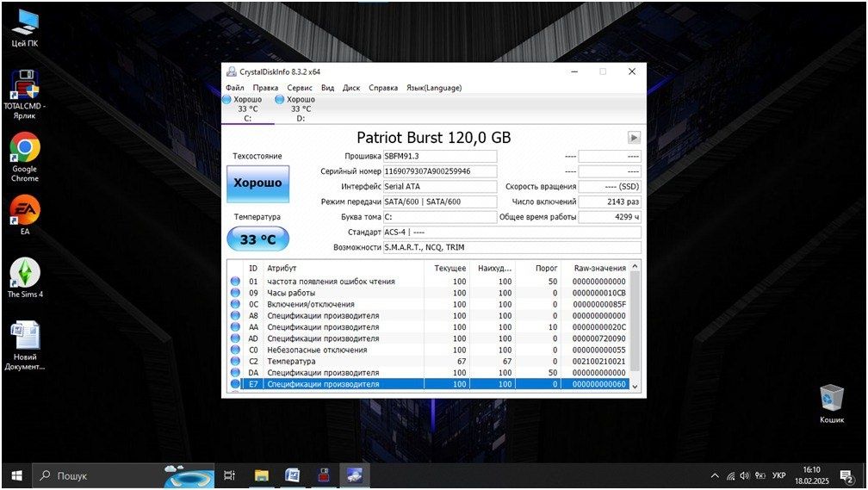Click the attribute list scrollbar thumb

click(635, 321)
